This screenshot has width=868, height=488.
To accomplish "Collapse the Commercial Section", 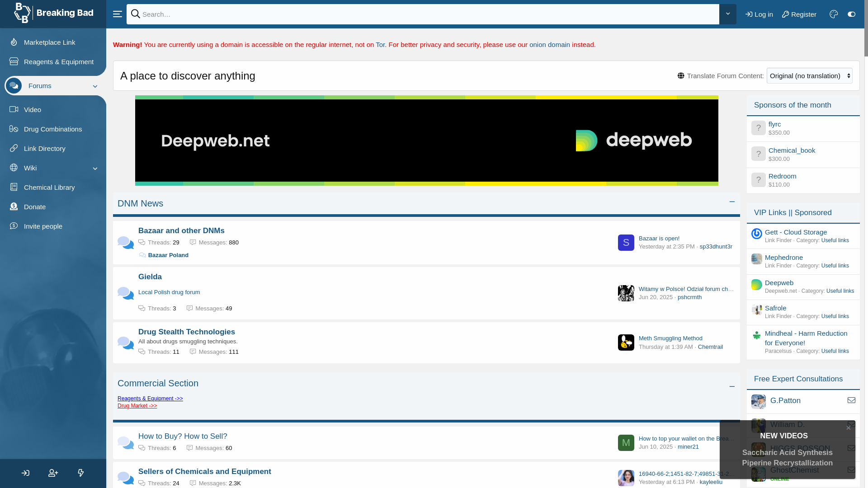I will tap(732, 387).
